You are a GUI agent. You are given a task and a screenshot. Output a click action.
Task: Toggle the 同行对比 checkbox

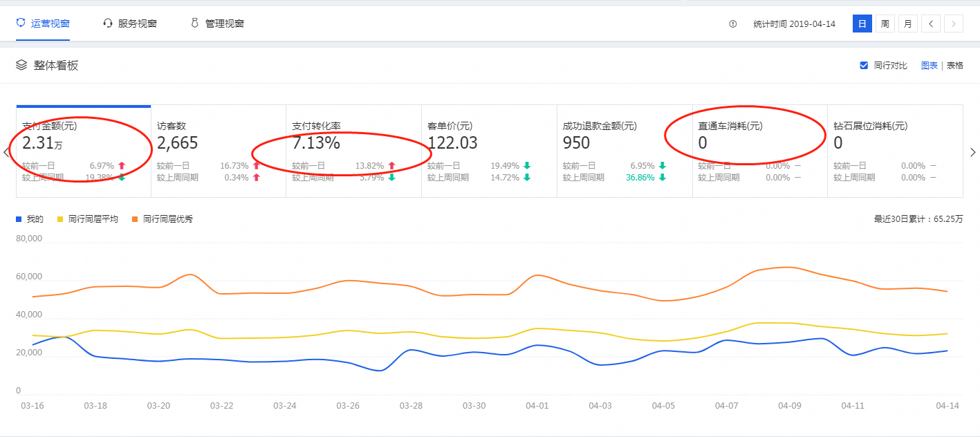coord(864,65)
